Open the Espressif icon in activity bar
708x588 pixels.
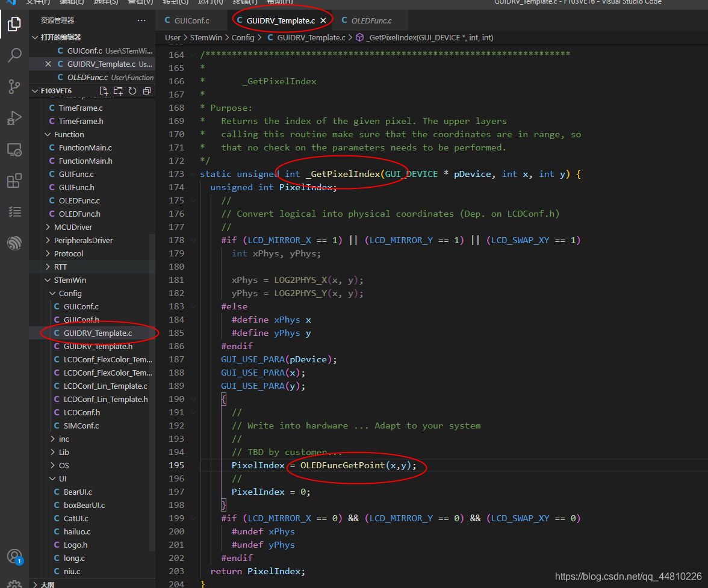click(x=14, y=243)
